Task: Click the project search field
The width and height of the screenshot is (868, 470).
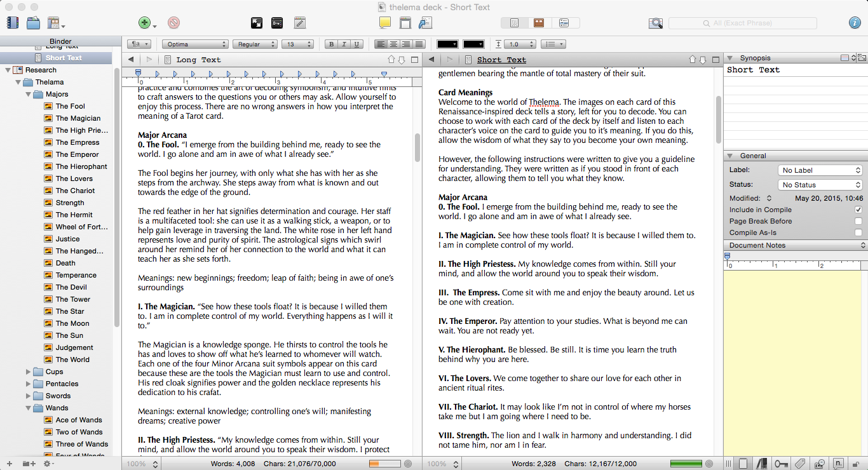Action: point(743,23)
